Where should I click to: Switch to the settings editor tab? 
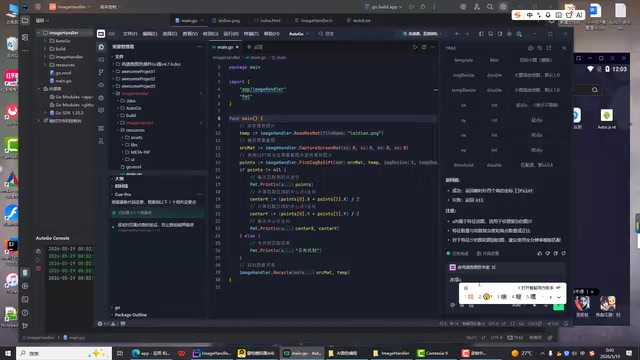pos(256,47)
